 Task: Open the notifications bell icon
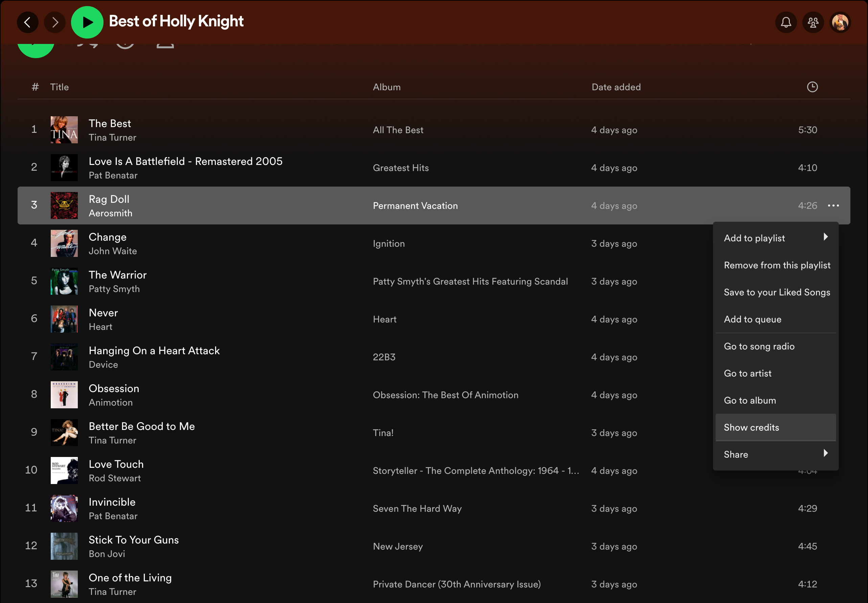coord(785,22)
